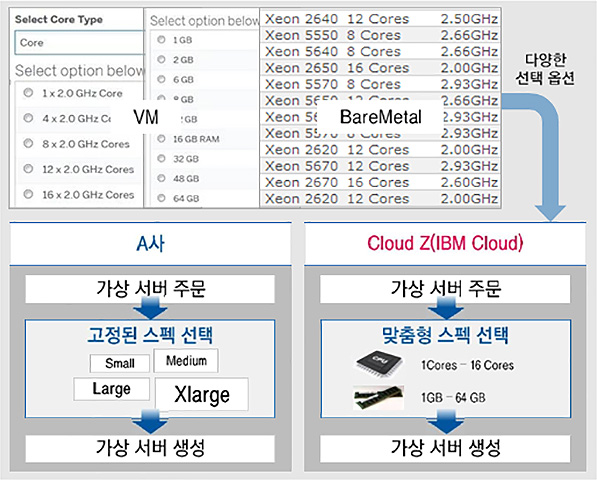The width and height of the screenshot is (597, 480).
Task: Choose the Xeon 5640 8 Cores row
Action: [380, 51]
